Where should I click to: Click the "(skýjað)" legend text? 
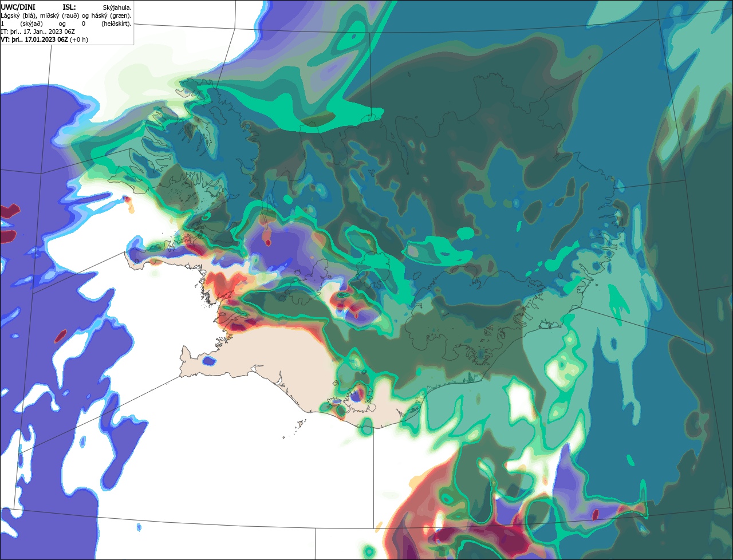pyautogui.click(x=31, y=24)
